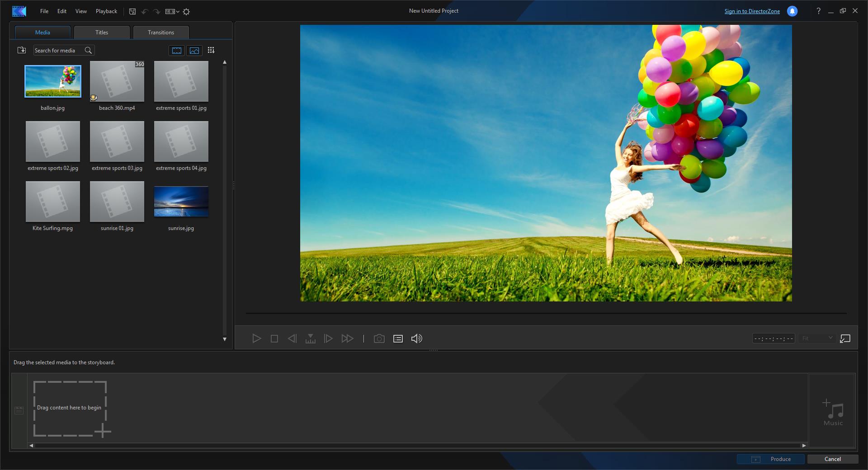Select the beach 360.mp4 thumbnail
Screen dimensions: 868x470
click(x=117, y=81)
